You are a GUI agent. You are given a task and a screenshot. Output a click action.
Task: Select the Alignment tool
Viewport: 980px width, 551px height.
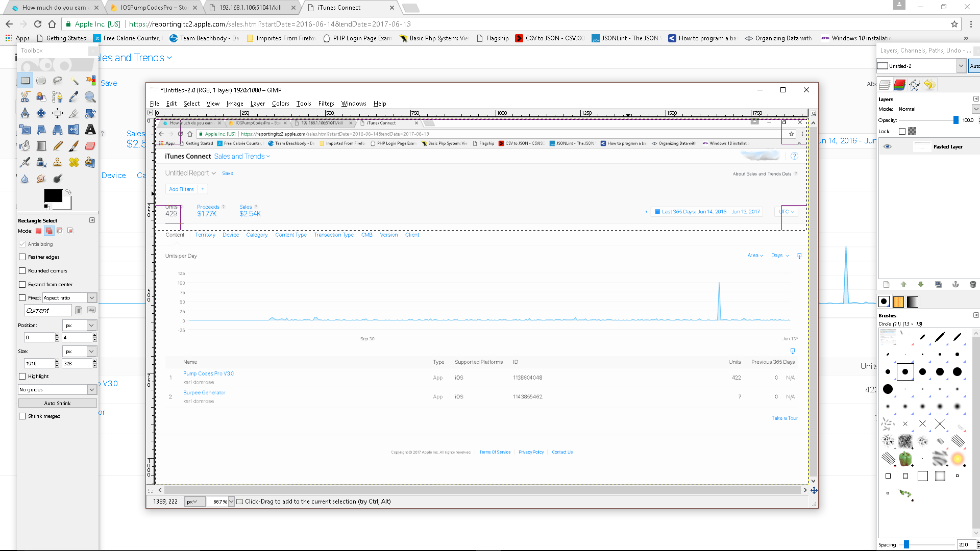pos(58,113)
